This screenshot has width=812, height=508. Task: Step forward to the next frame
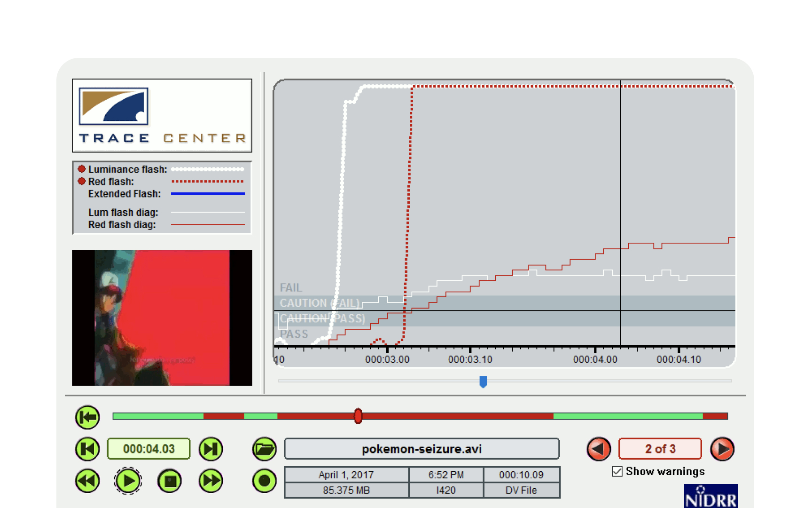click(211, 449)
